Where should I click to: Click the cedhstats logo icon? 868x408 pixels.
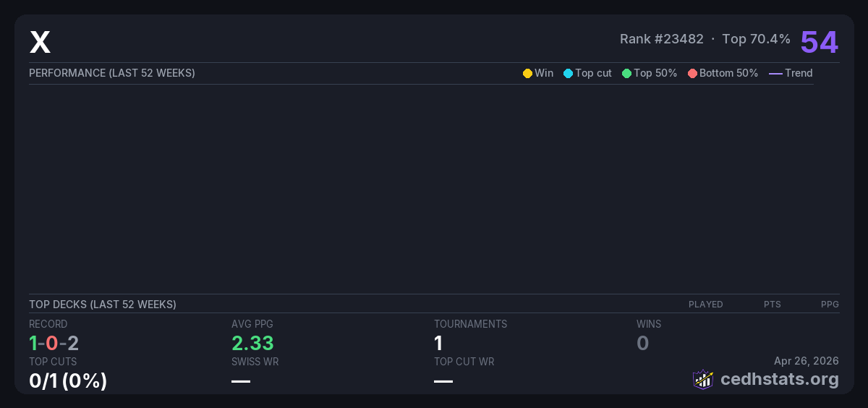[x=702, y=379]
